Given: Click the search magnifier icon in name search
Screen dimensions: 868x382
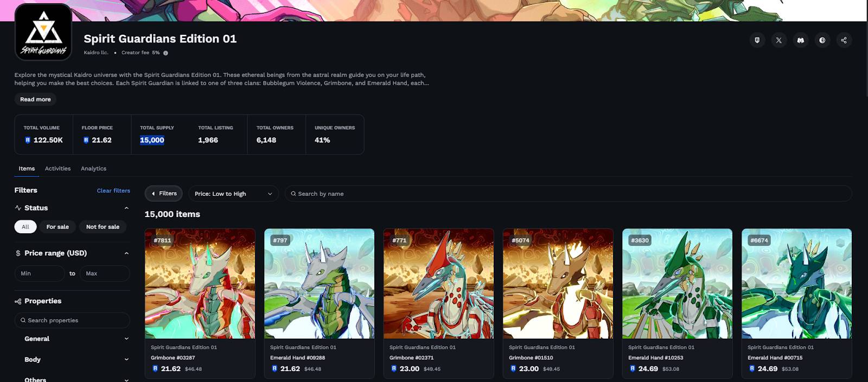Looking at the screenshot, I should tap(293, 194).
